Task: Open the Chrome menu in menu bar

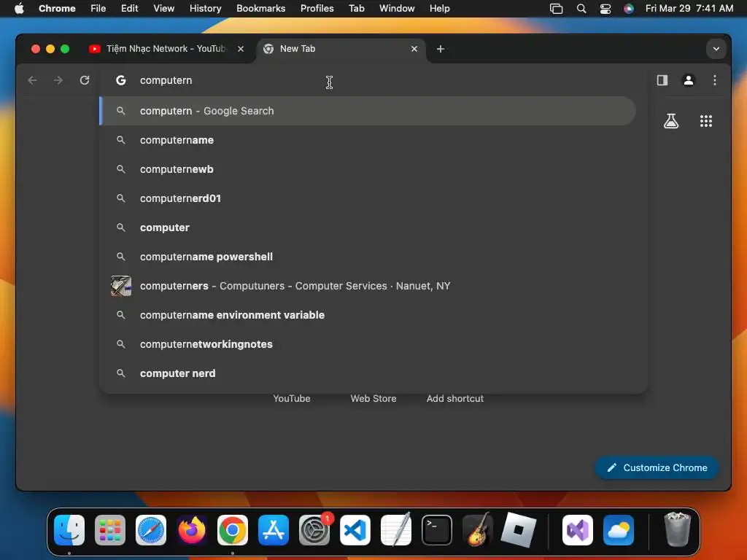Action: 57,9
